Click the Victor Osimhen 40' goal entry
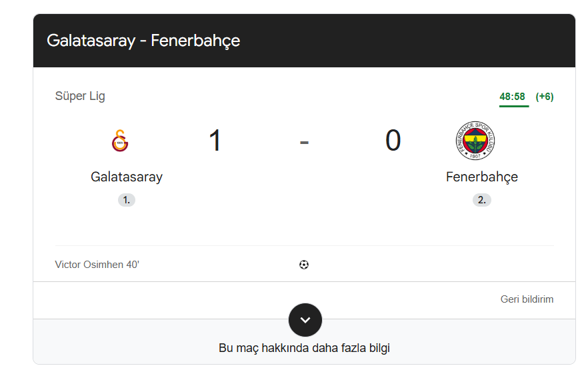 pos(97,265)
